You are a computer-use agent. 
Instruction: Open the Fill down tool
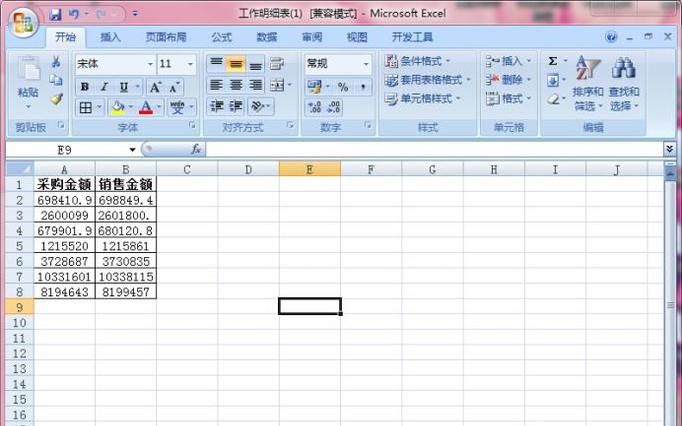click(553, 80)
